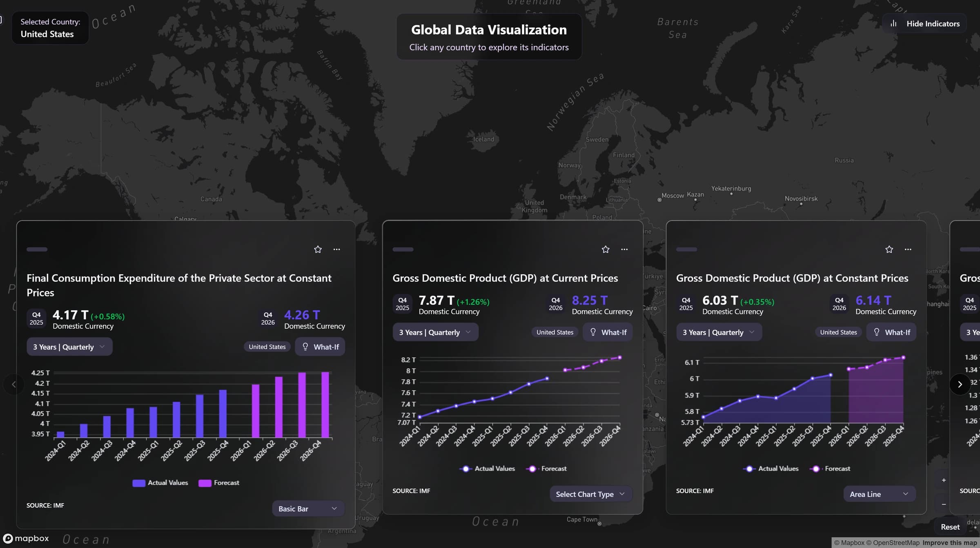The image size is (980, 548).
Task: Click the drag handle on GDP Current Prices card
Action: click(x=403, y=249)
